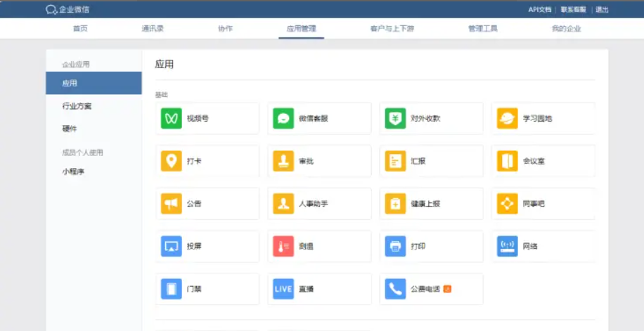The height and width of the screenshot is (331, 644).
Task: Open the 视频号 app icon
Action: click(x=172, y=118)
